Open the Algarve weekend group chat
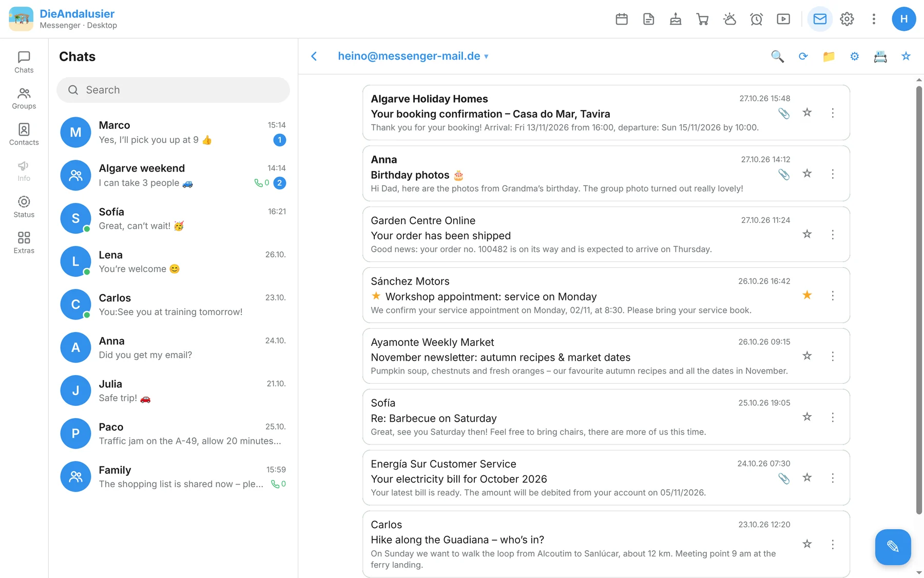 point(173,176)
